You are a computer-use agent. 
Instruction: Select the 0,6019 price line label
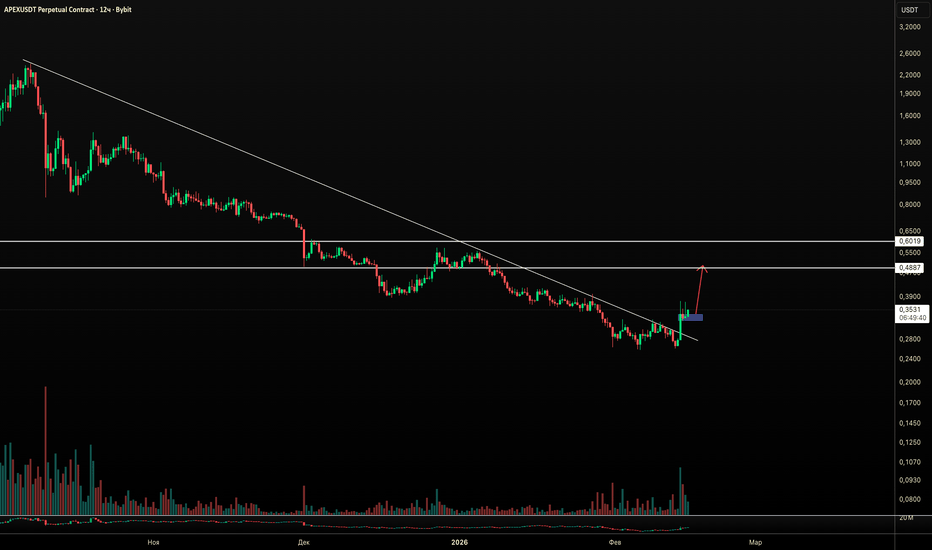pyautogui.click(x=910, y=241)
